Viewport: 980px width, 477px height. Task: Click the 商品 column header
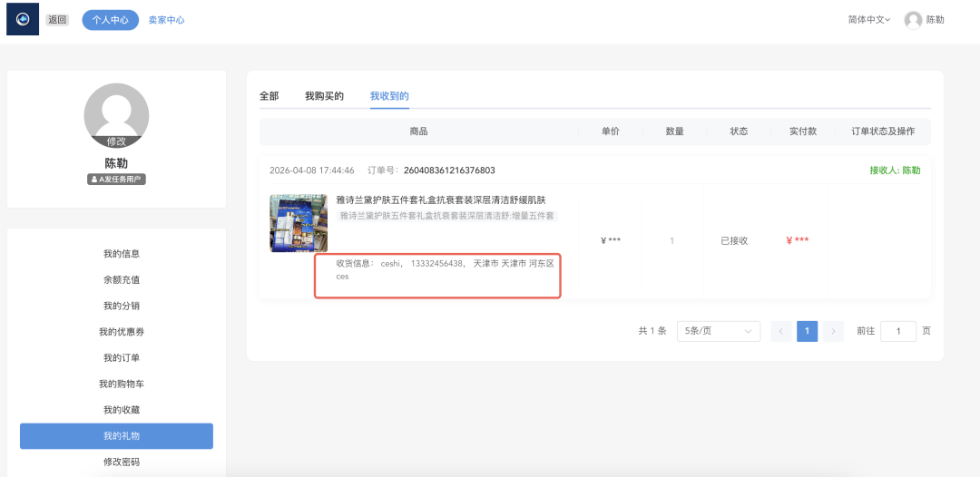(x=418, y=131)
